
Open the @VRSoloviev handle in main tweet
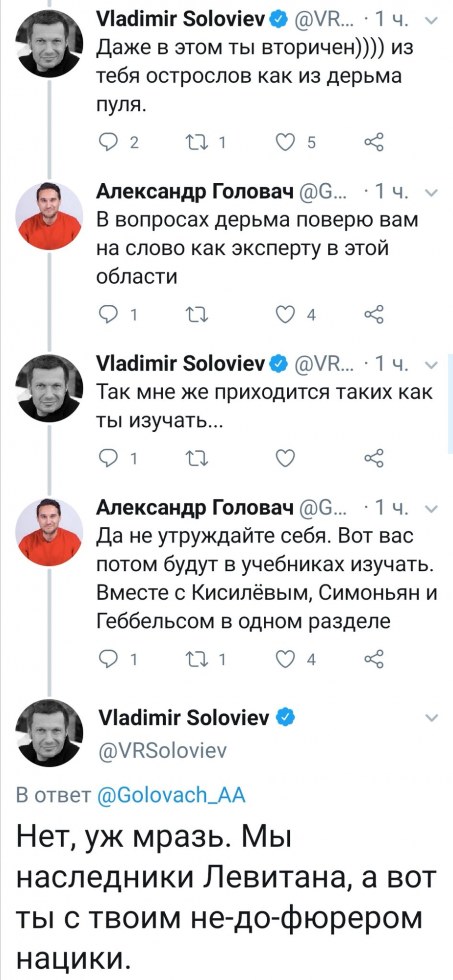(163, 750)
